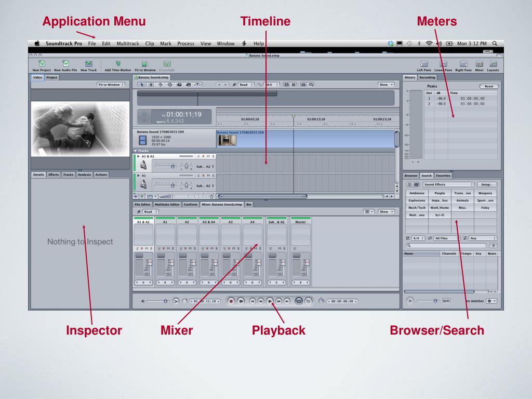Toggle the Right Pane layout icon
This screenshot has height=399, width=532.
[x=463, y=64]
